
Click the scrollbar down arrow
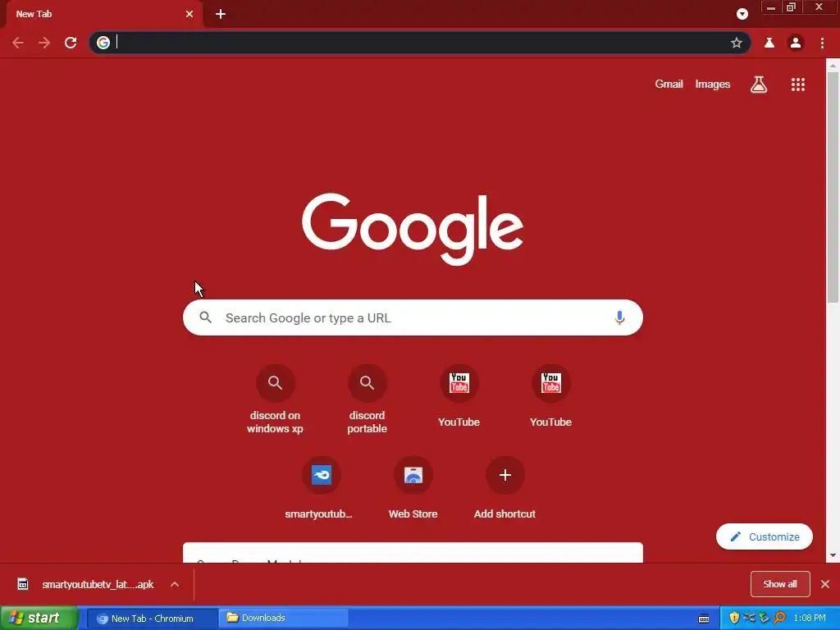(x=833, y=555)
